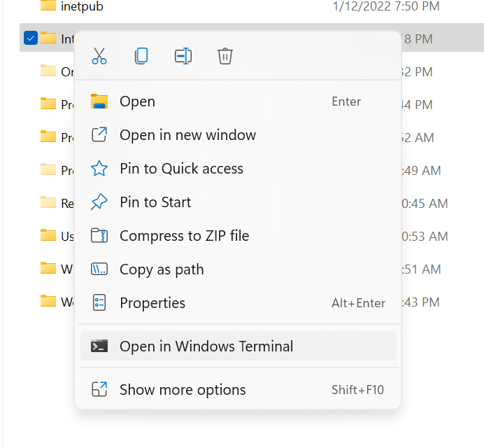Click the folder icon beside the :43 PM row

(48, 301)
